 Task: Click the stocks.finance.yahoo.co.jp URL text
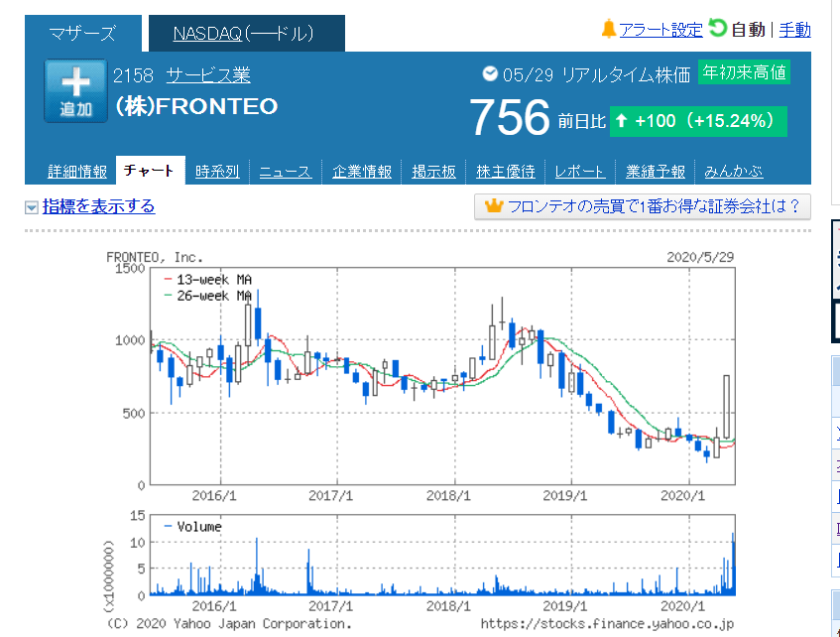click(607, 623)
